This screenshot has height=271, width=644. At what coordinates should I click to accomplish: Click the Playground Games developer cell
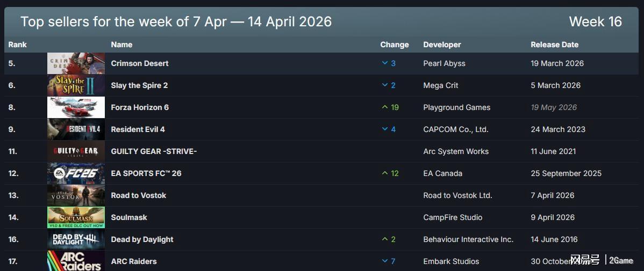(x=457, y=107)
